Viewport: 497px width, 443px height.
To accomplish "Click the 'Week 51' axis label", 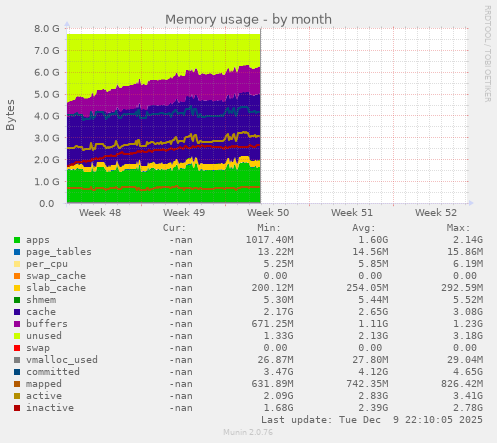I will [352, 213].
